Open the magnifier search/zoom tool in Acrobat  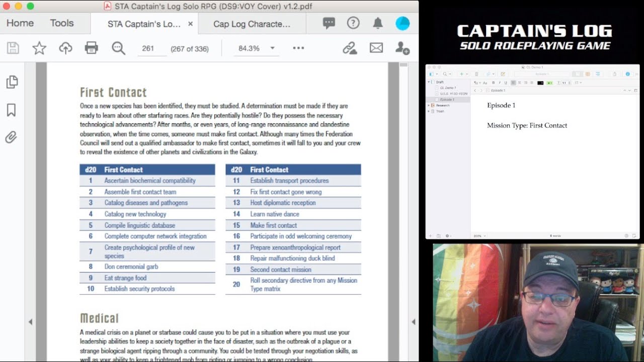118,48
